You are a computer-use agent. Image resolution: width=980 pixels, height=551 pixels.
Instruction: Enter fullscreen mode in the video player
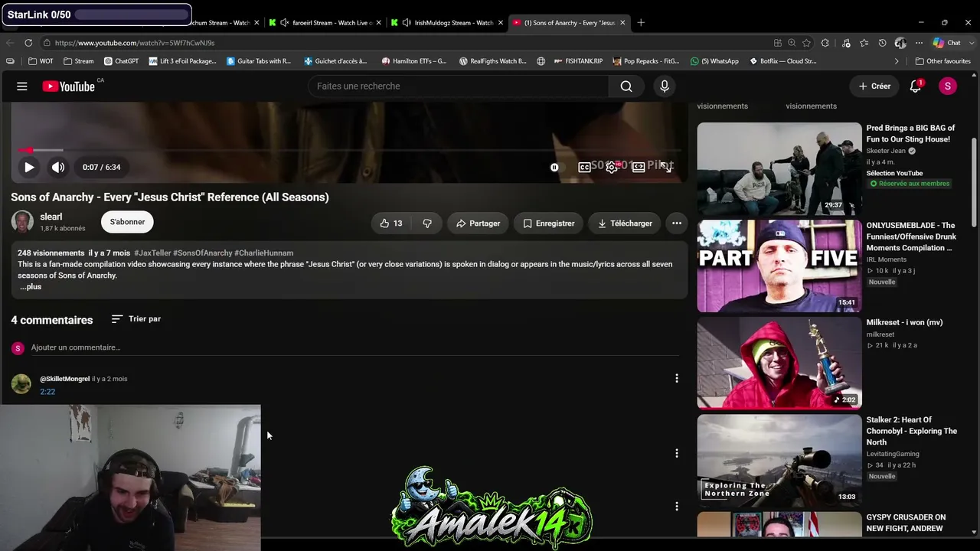tap(666, 167)
